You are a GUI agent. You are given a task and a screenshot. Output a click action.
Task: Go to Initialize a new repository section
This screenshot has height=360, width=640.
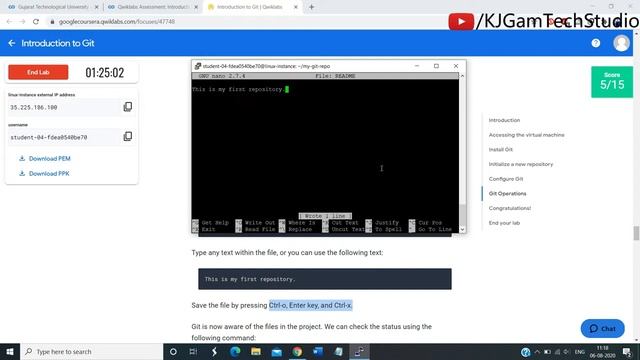click(521, 164)
